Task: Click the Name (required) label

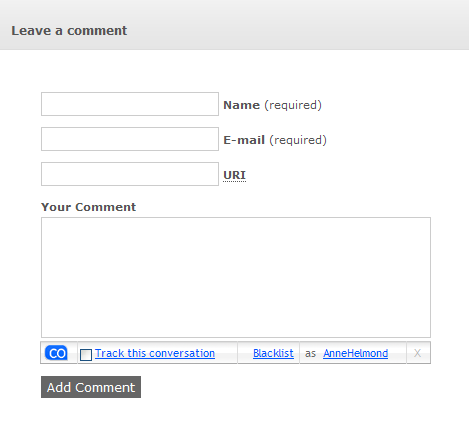Action: point(272,105)
